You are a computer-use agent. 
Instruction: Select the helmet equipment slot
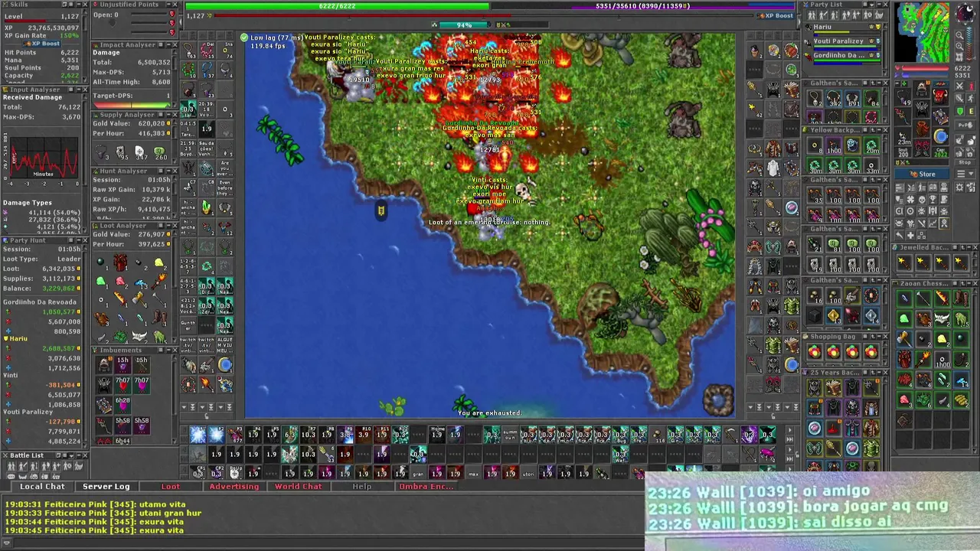point(922,90)
